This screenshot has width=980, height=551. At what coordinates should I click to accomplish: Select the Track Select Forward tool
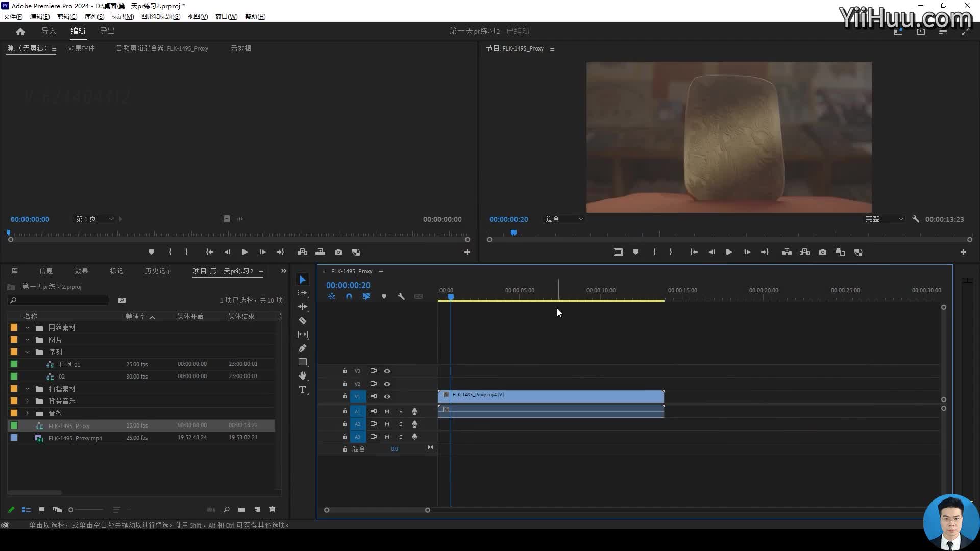[x=303, y=293]
